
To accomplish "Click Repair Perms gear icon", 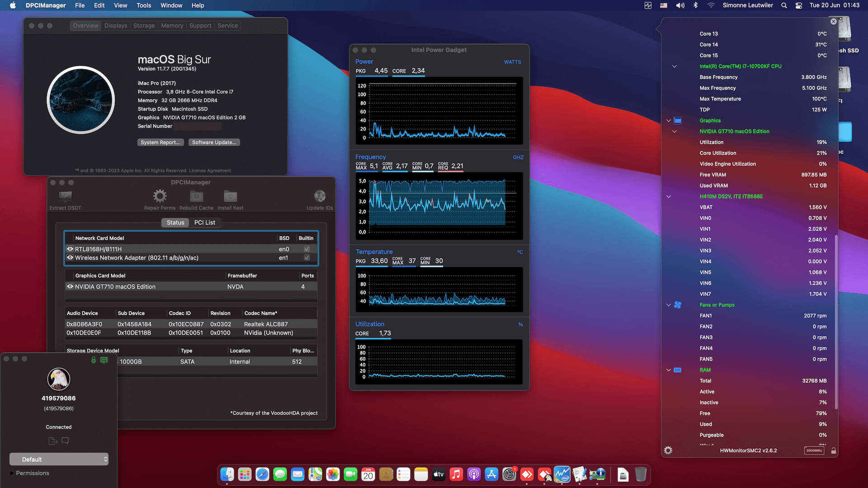I will click(x=160, y=196).
